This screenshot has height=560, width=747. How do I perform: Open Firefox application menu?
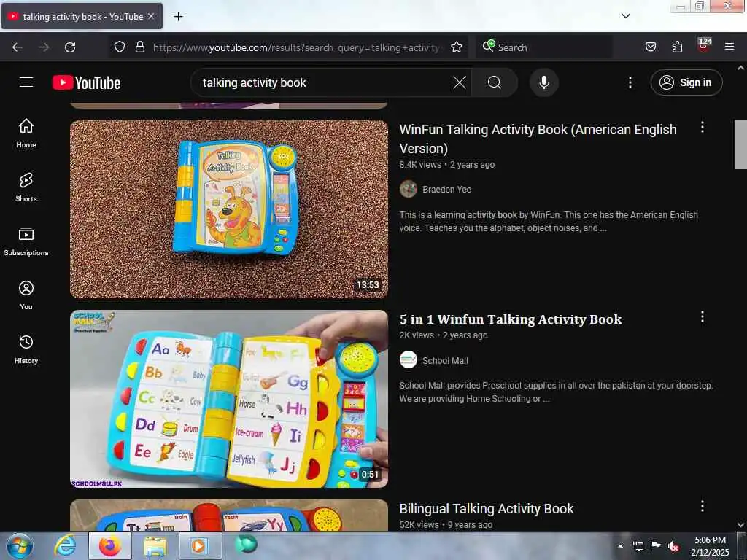tap(729, 47)
